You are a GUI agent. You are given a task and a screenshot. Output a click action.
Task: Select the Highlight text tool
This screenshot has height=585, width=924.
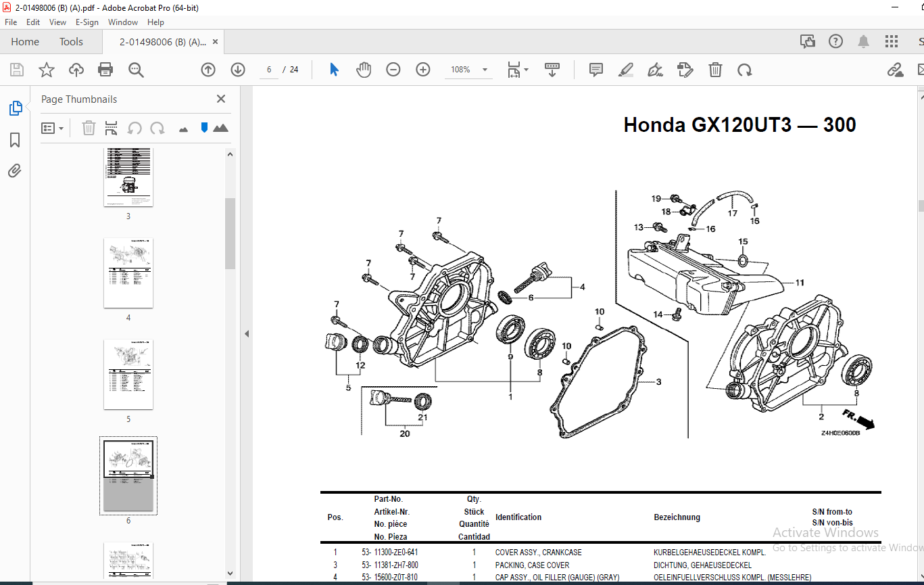click(625, 70)
